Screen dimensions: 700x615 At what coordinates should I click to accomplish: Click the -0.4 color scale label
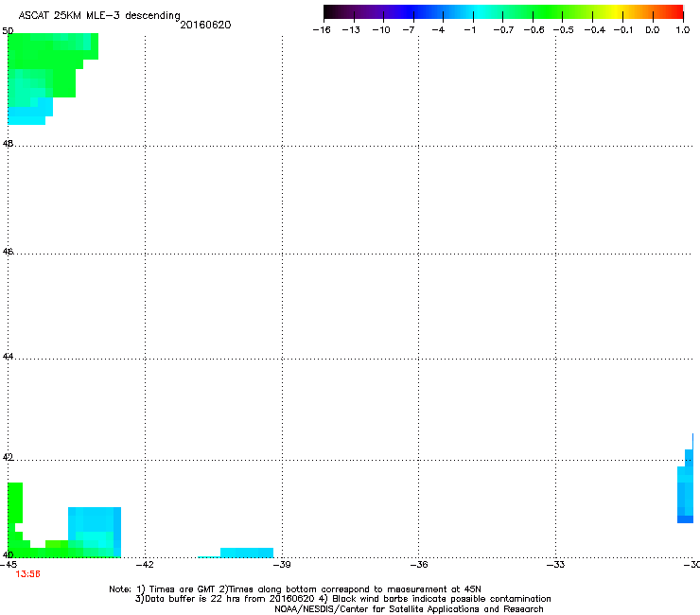click(x=594, y=30)
